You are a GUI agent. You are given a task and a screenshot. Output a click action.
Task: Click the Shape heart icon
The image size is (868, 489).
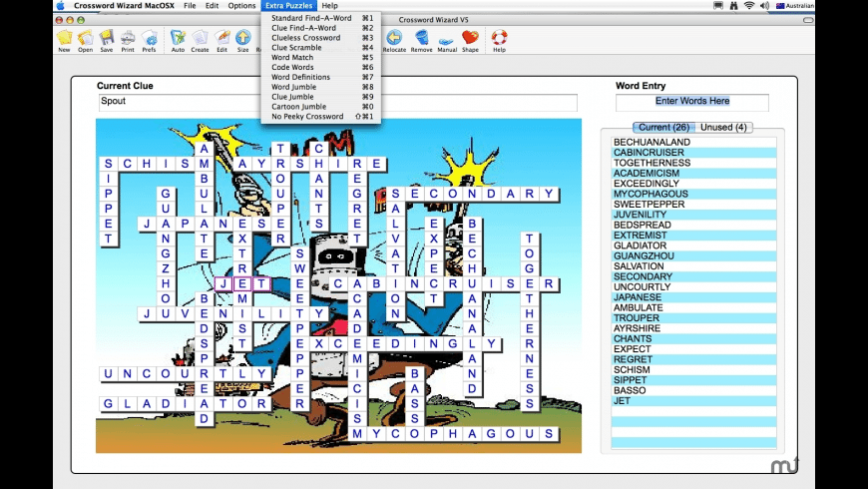tap(470, 41)
